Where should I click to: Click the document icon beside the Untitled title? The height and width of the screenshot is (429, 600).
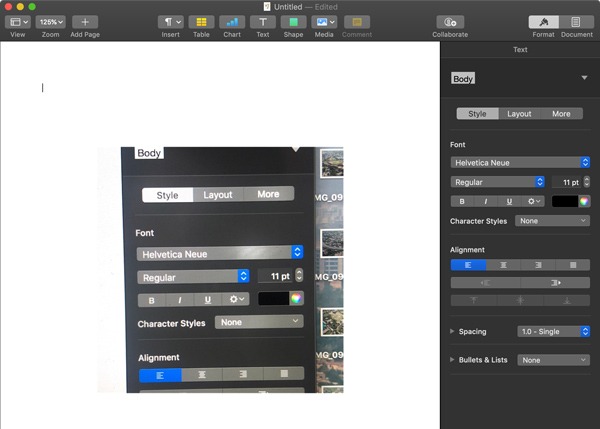point(267,7)
